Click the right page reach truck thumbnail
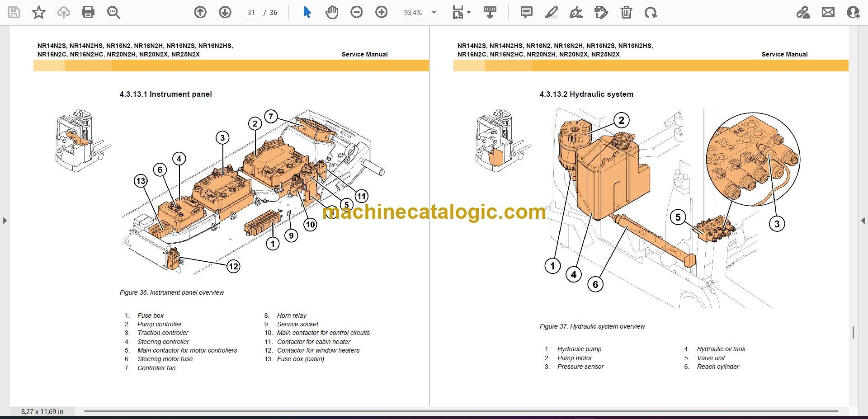 tap(503, 140)
